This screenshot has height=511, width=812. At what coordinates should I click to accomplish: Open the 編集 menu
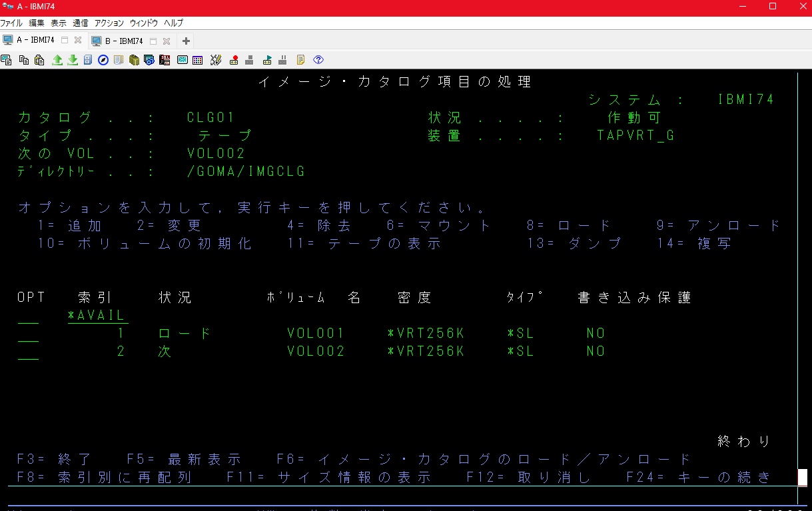point(36,22)
